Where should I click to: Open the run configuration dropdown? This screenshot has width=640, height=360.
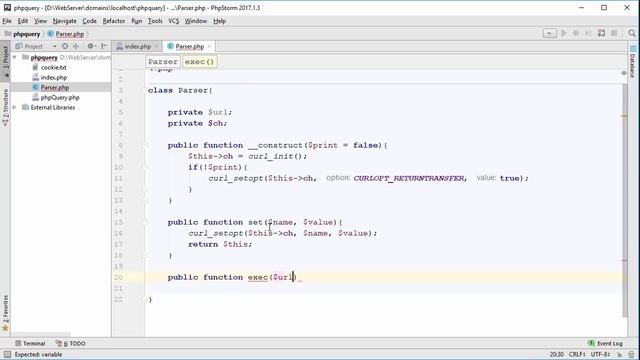[549, 33]
